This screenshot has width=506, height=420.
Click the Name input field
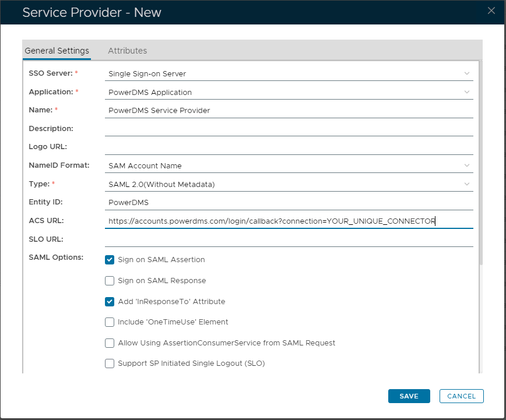point(289,110)
